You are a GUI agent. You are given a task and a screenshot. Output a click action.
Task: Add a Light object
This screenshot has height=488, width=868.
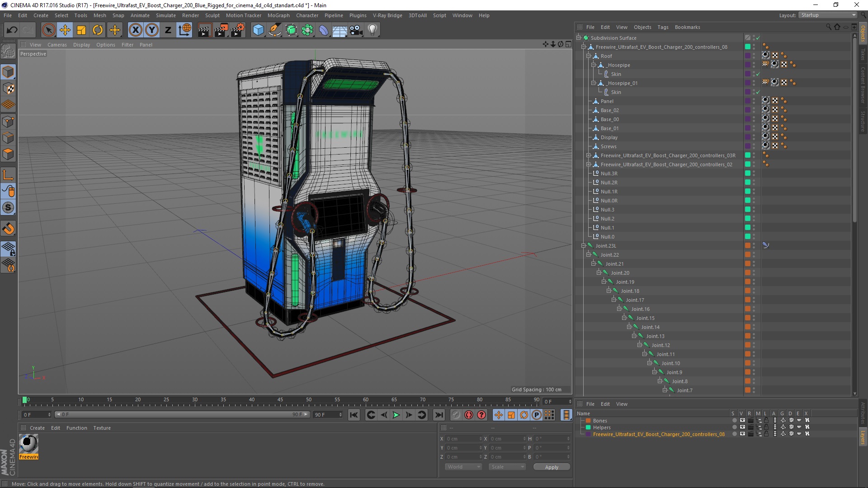373,30
